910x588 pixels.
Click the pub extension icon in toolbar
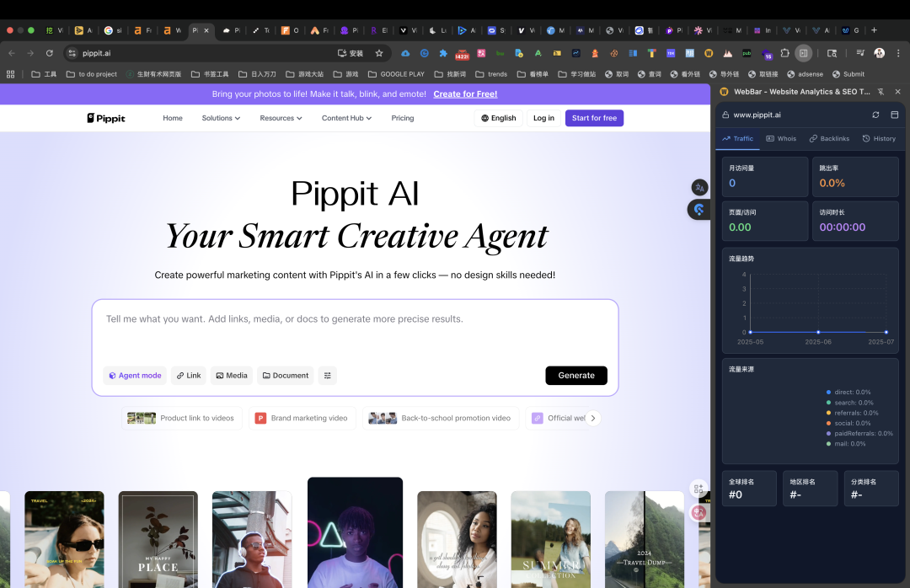click(x=747, y=53)
